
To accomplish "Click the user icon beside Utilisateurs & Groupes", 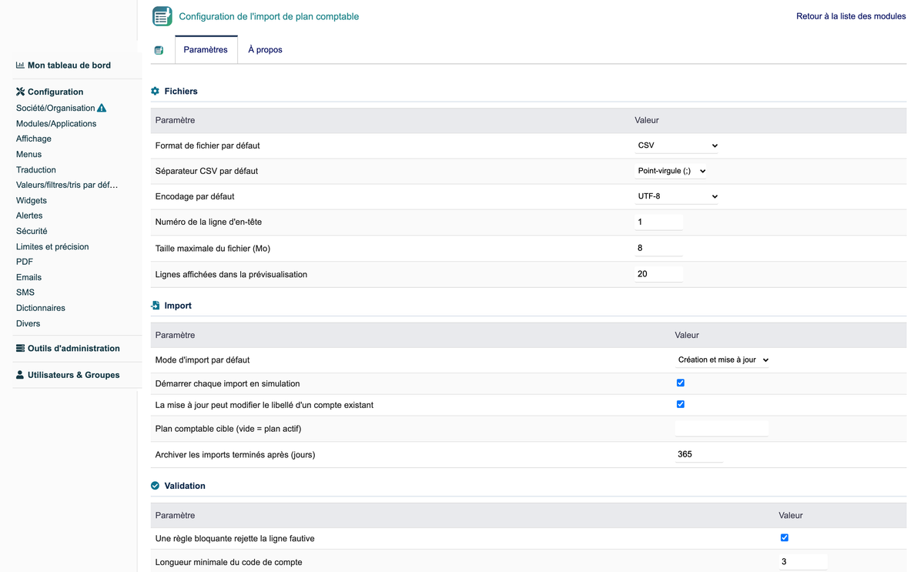I will click(20, 375).
